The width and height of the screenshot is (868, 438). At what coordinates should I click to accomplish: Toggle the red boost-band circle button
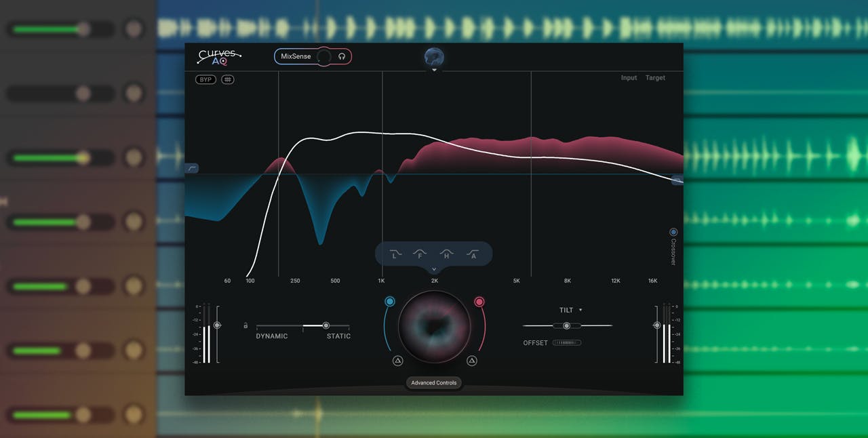(479, 302)
